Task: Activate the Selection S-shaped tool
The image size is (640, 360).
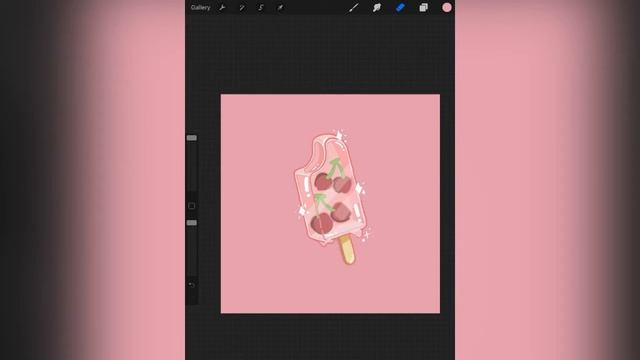Action: [261, 8]
